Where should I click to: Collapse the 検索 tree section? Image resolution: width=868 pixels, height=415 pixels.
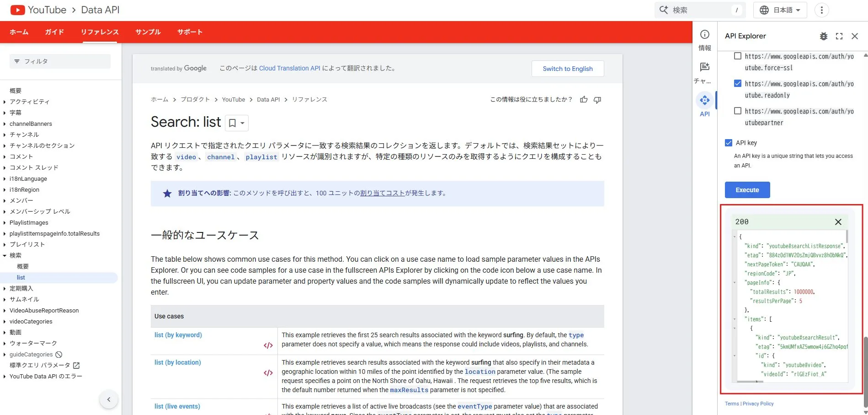(5, 256)
